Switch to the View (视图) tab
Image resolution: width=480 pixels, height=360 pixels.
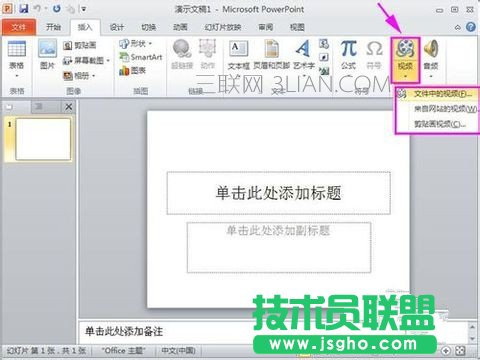[x=297, y=27]
